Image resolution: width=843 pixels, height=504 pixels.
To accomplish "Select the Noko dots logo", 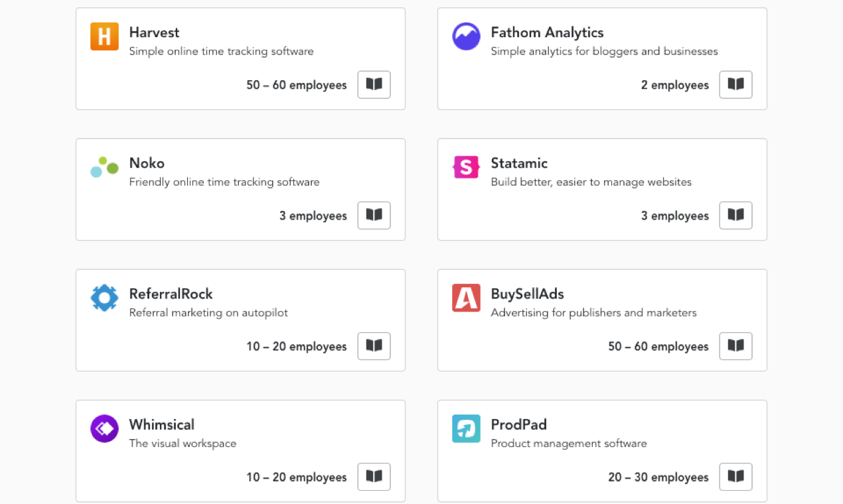I will tap(104, 167).
